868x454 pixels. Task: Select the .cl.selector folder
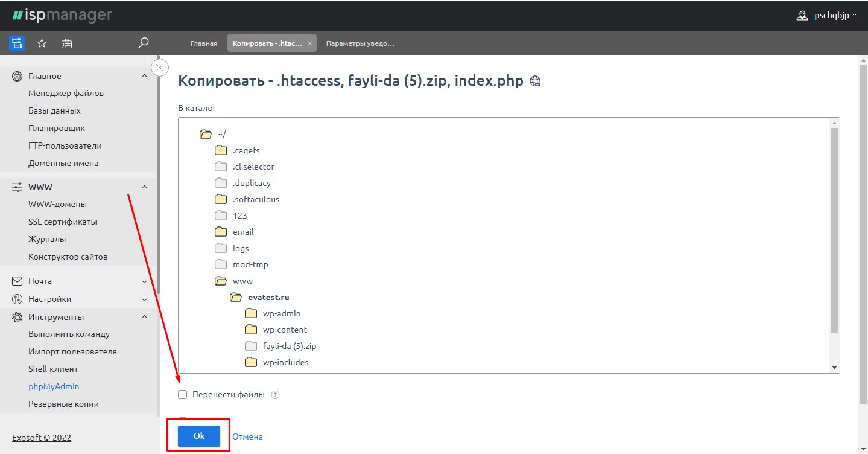[x=244, y=167]
